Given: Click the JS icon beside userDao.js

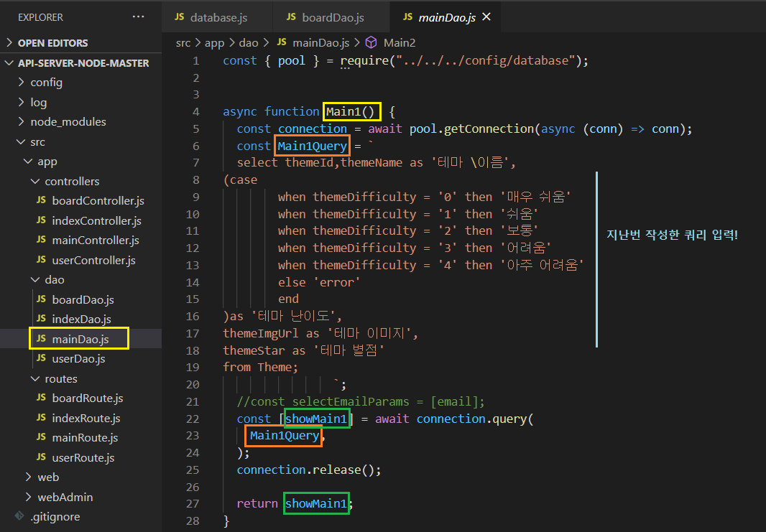Looking at the screenshot, I should tap(41, 358).
